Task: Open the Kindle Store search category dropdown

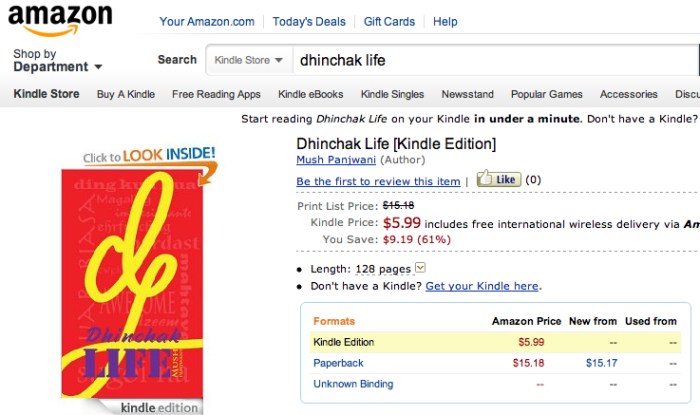Action: pyautogui.click(x=250, y=60)
